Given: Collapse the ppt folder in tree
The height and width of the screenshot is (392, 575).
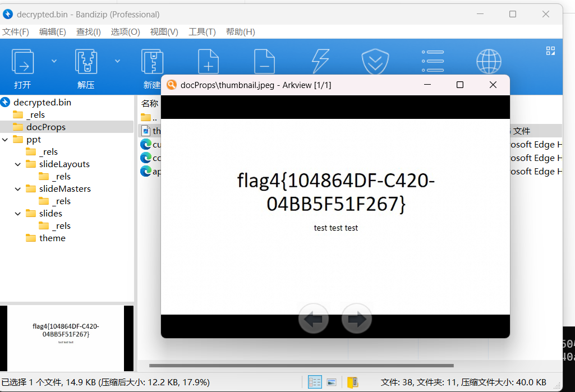Looking at the screenshot, I should 5,140.
